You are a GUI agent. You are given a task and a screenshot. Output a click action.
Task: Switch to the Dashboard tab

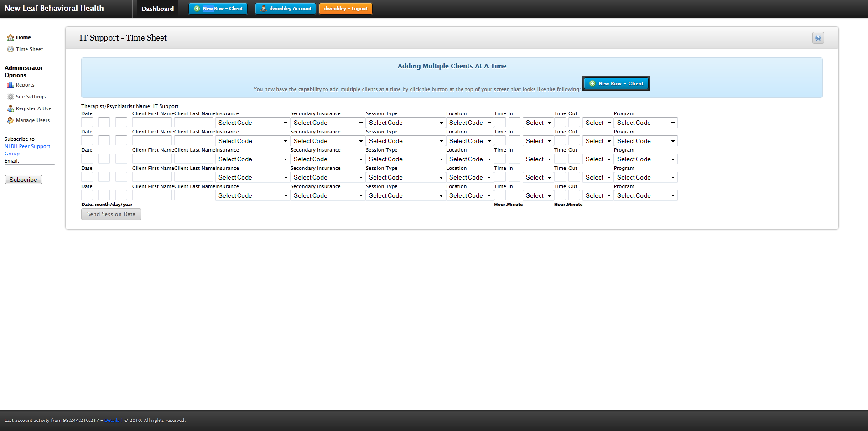point(157,9)
